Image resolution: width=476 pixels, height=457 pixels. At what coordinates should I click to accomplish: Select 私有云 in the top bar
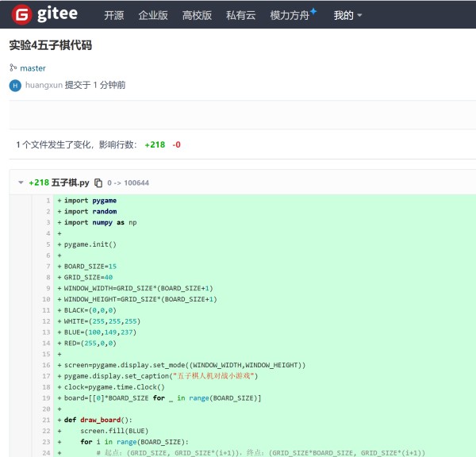(240, 15)
